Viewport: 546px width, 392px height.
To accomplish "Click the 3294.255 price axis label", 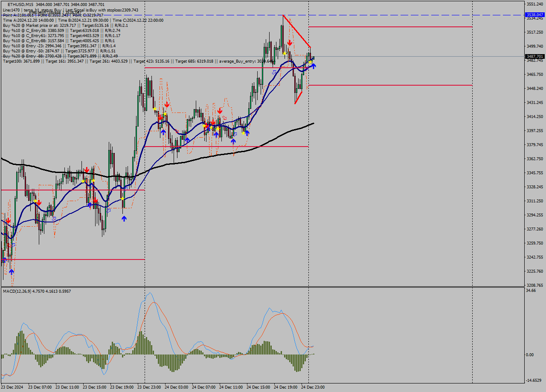I will tap(535, 215).
